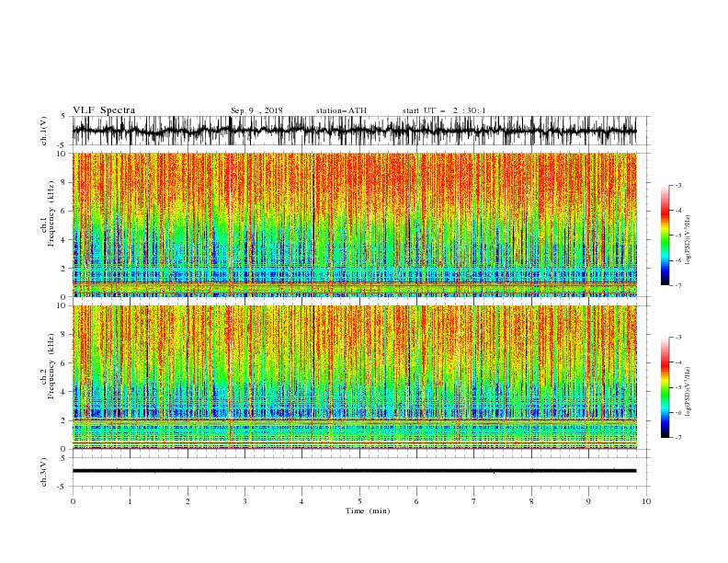The image size is (728, 563).
Task: Click the ch.2 spectrogram plot area
Action: pyautogui.click(x=355, y=377)
